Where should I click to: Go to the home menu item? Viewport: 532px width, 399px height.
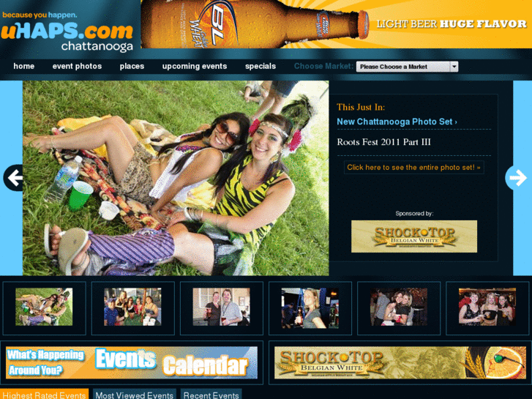(23, 66)
